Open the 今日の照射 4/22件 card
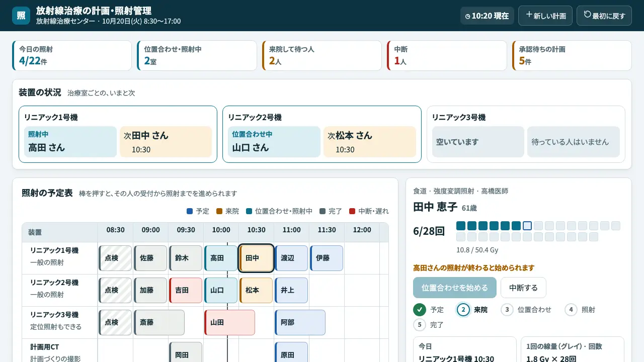Viewport: 644px width, 362px height. point(72,56)
